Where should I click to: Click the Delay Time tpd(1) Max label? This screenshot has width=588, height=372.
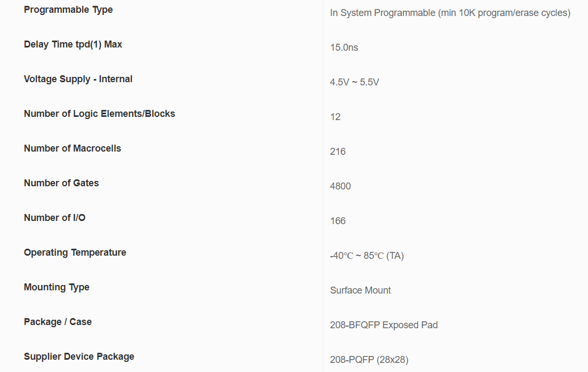[x=73, y=44]
